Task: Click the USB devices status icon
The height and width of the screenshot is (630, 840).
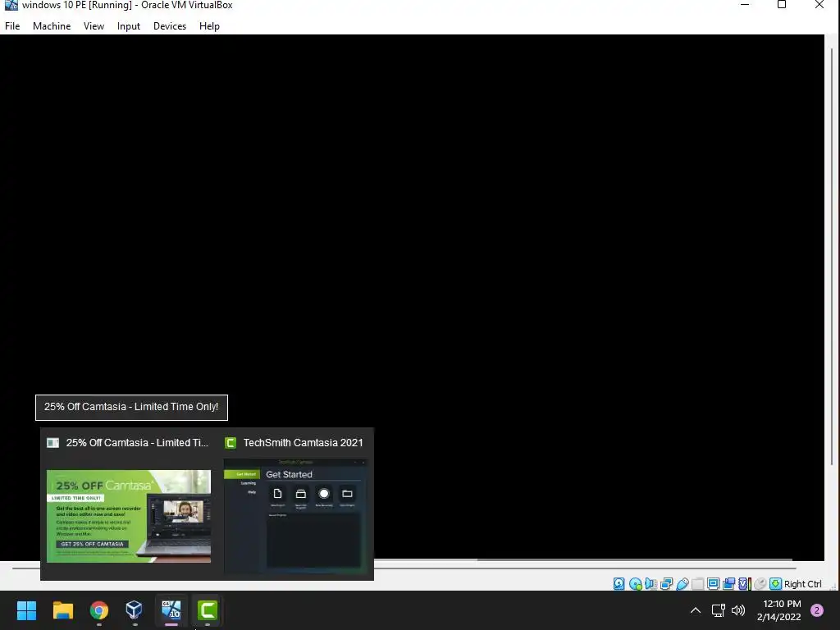Action: (682, 583)
